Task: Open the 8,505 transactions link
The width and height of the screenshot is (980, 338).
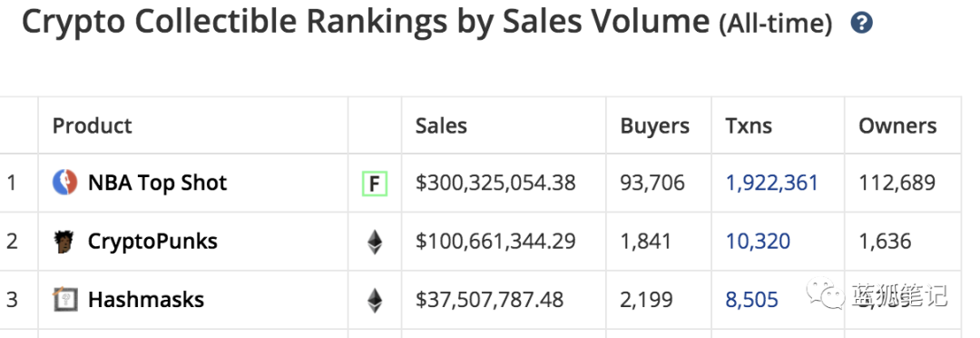Action: (752, 300)
